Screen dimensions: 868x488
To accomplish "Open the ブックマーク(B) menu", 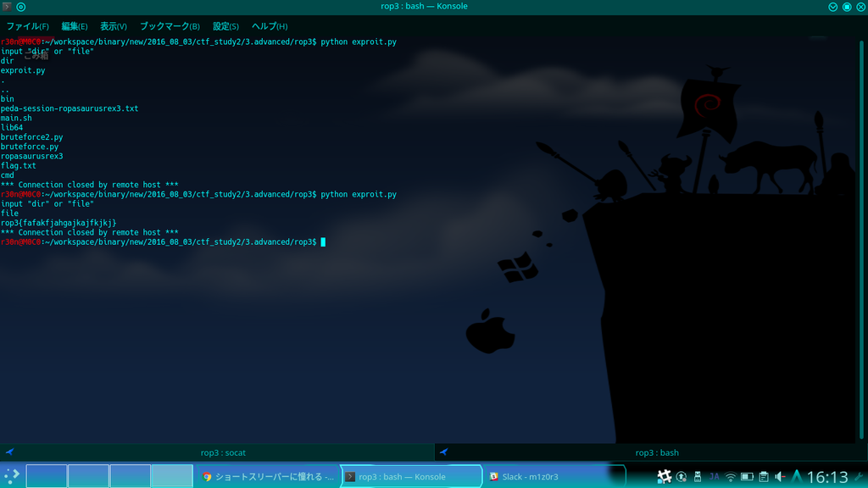I will 170,26.
